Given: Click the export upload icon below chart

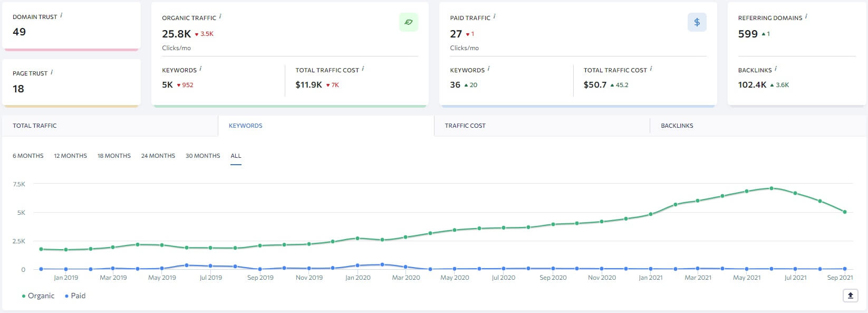Looking at the screenshot, I should coord(850,296).
